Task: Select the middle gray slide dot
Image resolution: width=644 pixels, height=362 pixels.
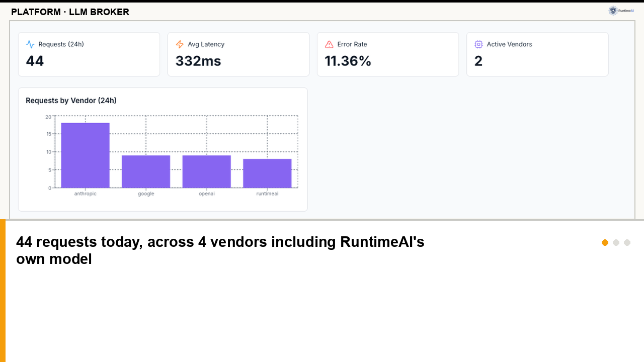Action: tap(616, 243)
